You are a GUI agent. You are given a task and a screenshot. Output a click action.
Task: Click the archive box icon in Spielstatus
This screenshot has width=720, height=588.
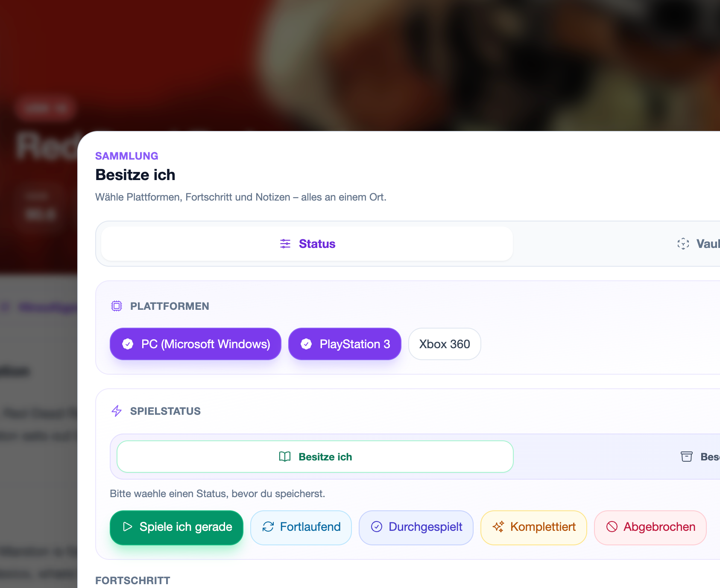(686, 457)
